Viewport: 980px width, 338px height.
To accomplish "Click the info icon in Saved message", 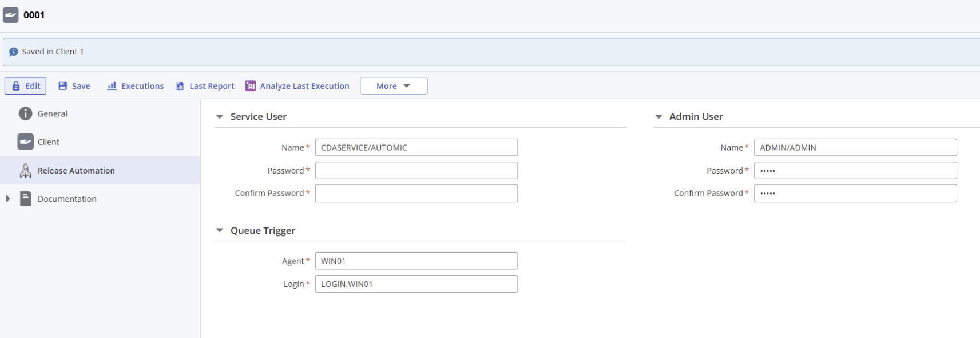I will pyautogui.click(x=14, y=52).
